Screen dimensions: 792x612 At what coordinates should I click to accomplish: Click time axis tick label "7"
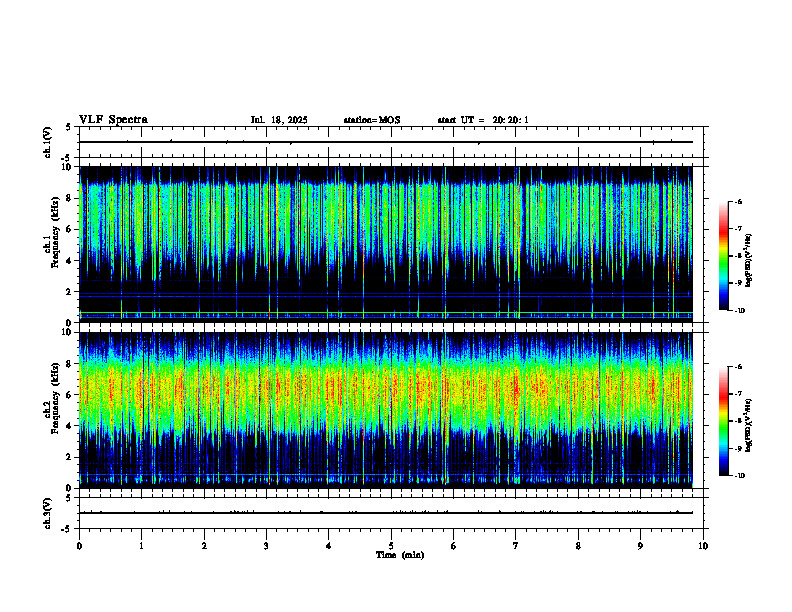pyautogui.click(x=516, y=546)
